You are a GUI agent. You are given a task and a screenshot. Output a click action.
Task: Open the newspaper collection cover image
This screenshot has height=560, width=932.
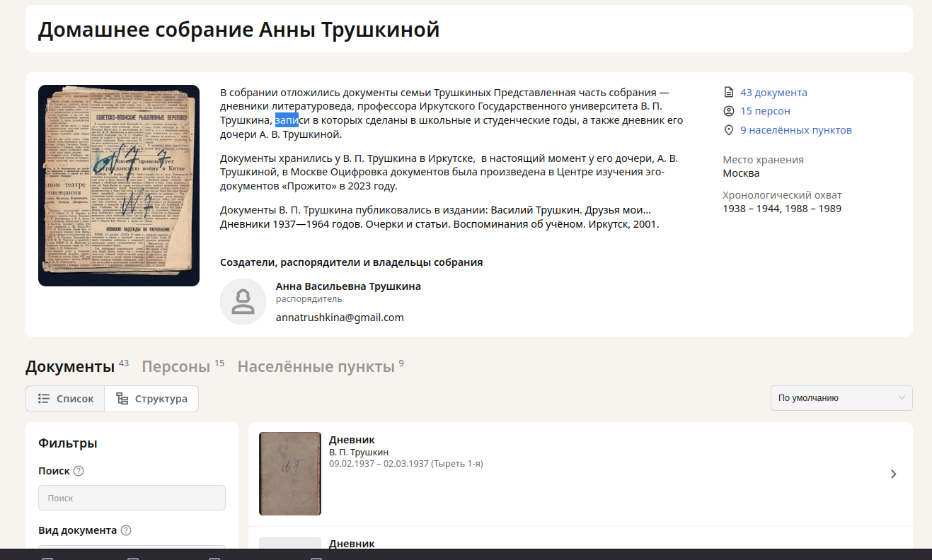119,185
